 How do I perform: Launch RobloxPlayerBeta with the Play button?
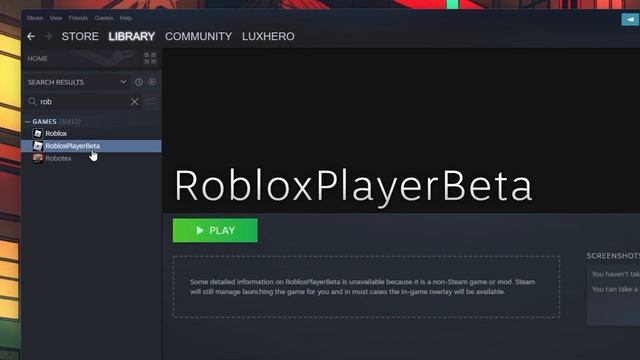pyautogui.click(x=215, y=230)
